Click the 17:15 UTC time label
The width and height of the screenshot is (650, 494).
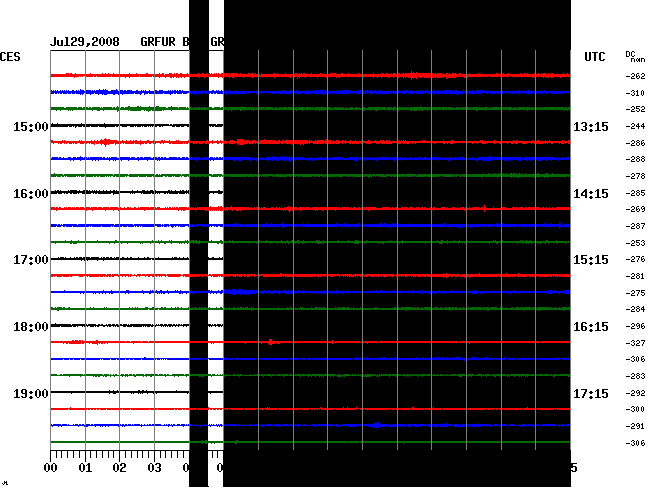[591, 393]
